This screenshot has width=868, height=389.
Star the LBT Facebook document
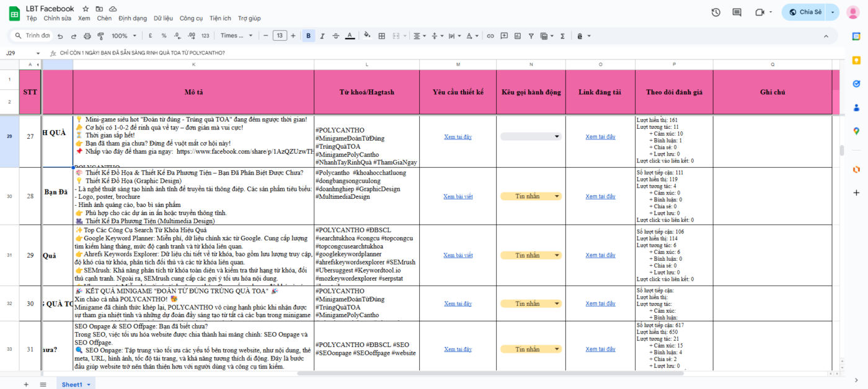click(x=85, y=9)
